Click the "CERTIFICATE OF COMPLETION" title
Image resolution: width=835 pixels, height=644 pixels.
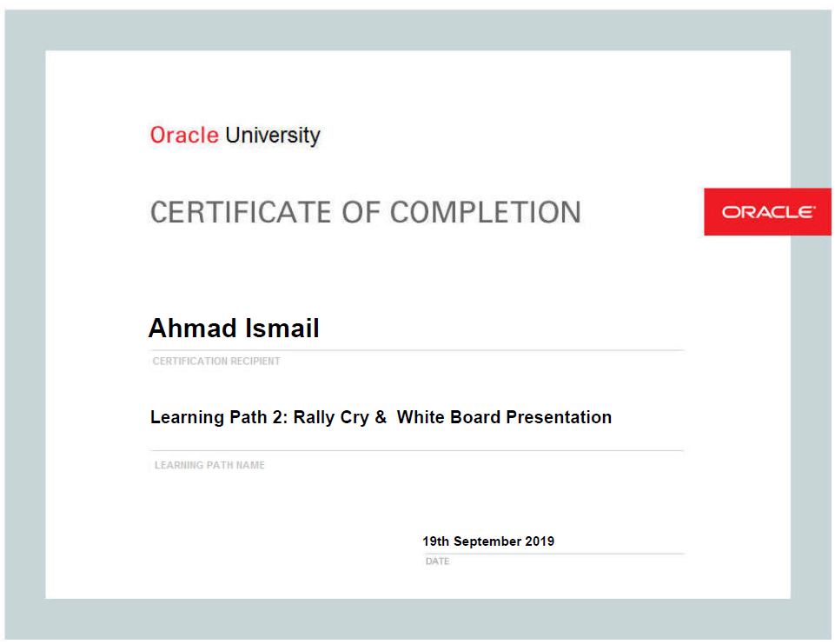click(x=365, y=212)
